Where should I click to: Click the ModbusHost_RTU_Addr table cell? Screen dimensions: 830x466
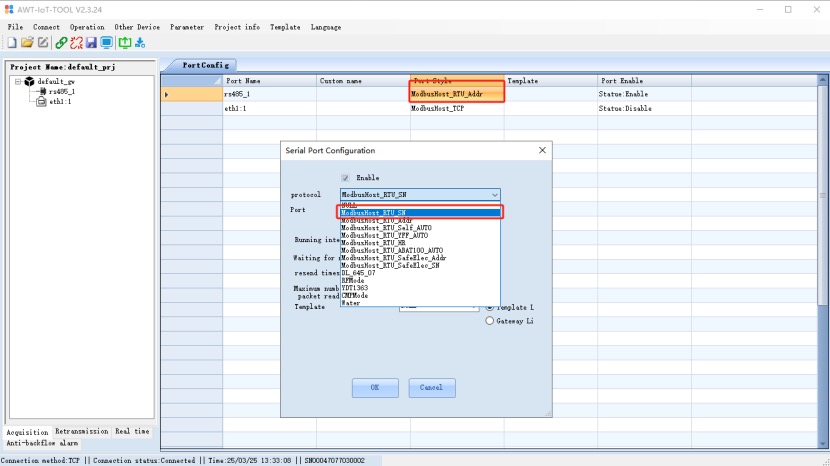[457, 94]
